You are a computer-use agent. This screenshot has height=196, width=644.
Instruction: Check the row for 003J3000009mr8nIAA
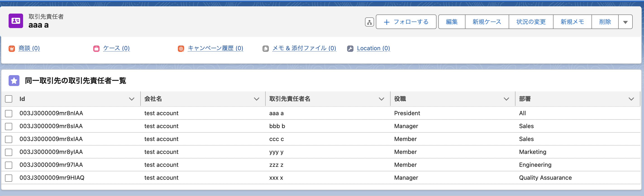click(9, 113)
